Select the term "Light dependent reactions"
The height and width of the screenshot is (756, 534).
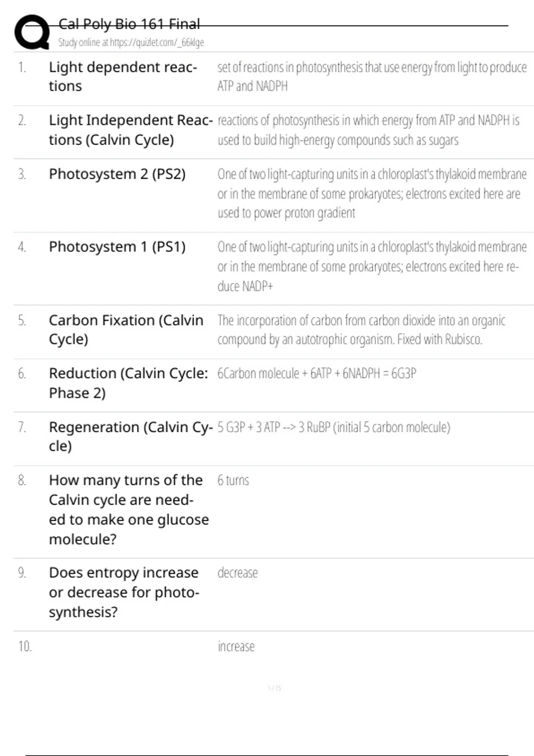pos(122,76)
